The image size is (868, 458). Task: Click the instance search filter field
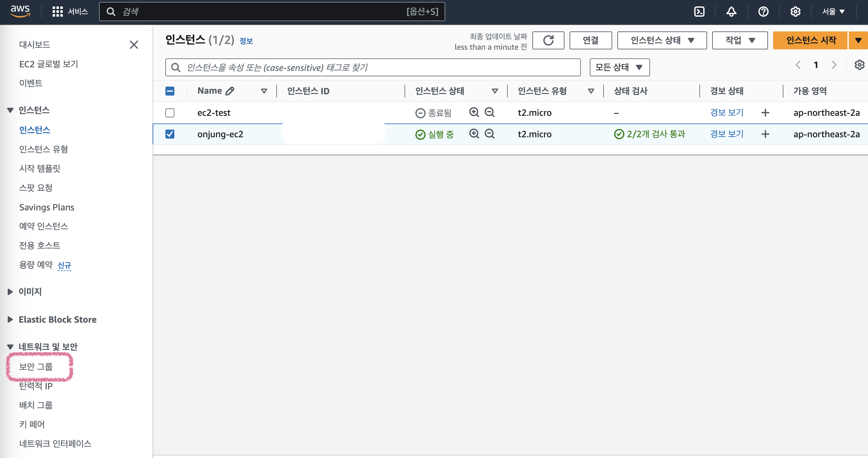[372, 67]
